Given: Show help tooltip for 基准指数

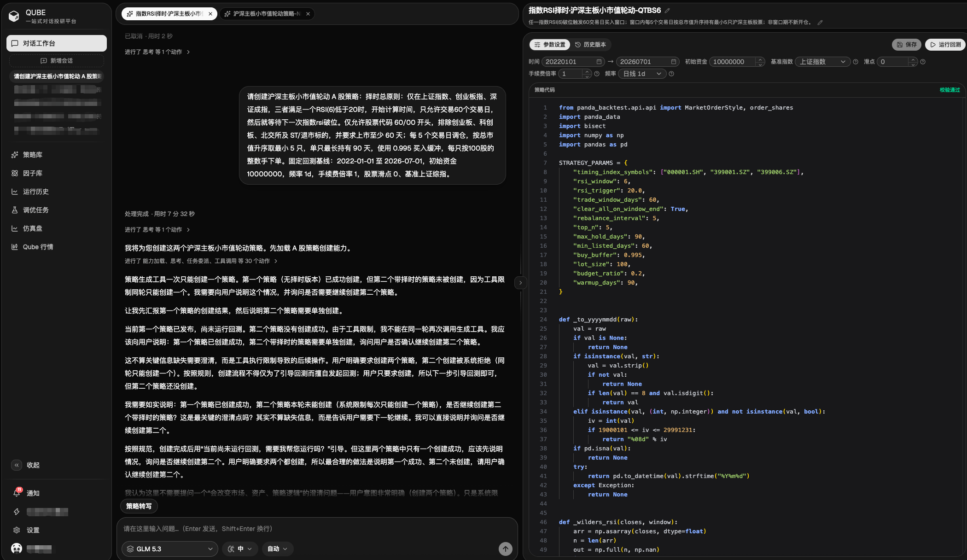Looking at the screenshot, I should pyautogui.click(x=855, y=62).
